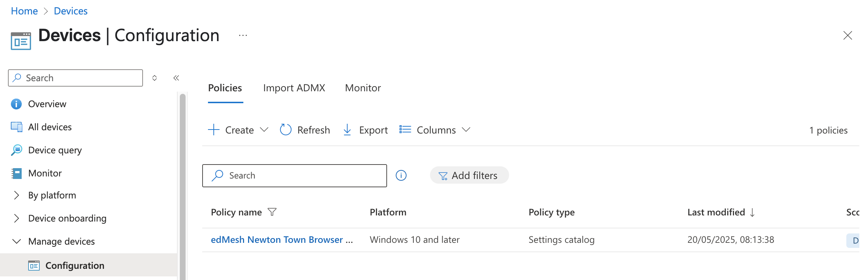Click the Device query magnifier icon
The height and width of the screenshot is (280, 868).
click(16, 150)
